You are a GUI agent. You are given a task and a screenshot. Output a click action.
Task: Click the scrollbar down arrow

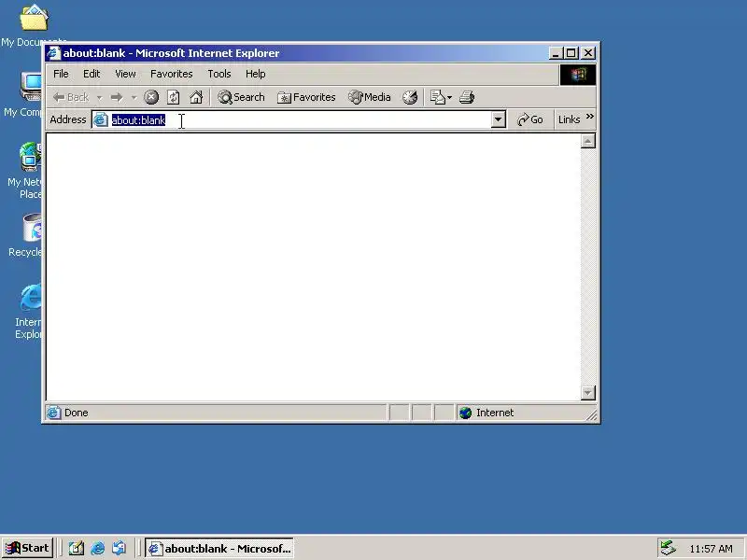click(588, 393)
